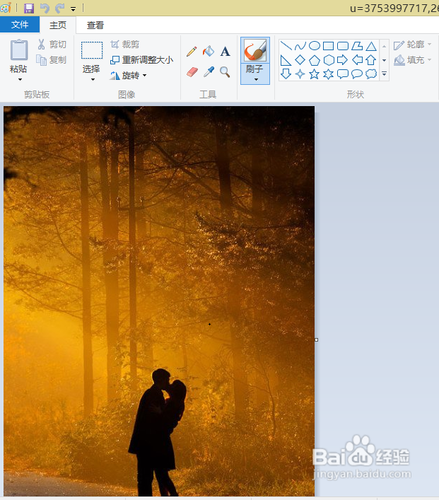Open the 轮廓 outline dropdown

412,44
